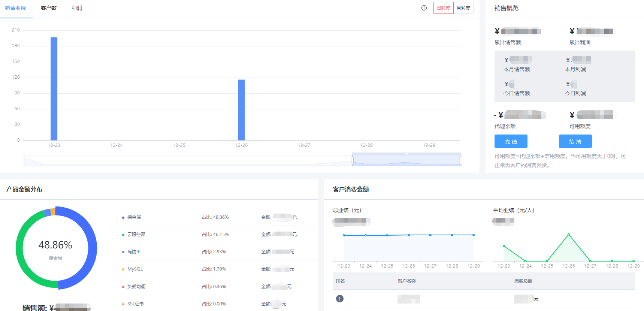Click 占比: 0.36% value

point(214,287)
